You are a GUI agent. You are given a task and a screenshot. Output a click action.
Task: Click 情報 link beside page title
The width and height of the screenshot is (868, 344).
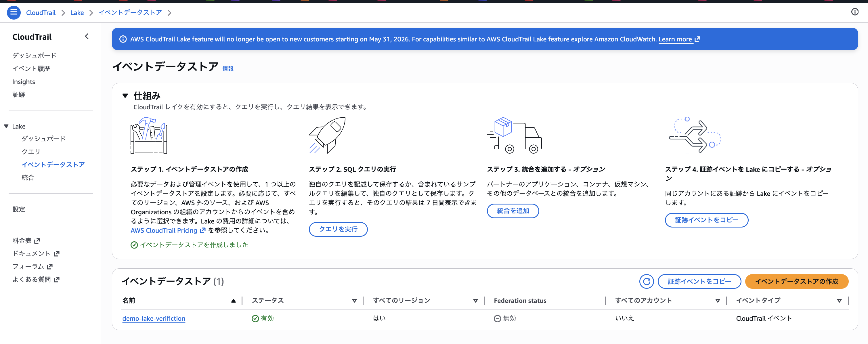click(228, 69)
